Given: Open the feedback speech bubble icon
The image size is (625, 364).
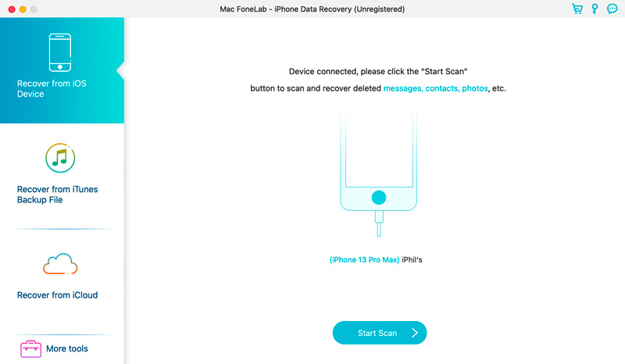Looking at the screenshot, I should pos(612,9).
